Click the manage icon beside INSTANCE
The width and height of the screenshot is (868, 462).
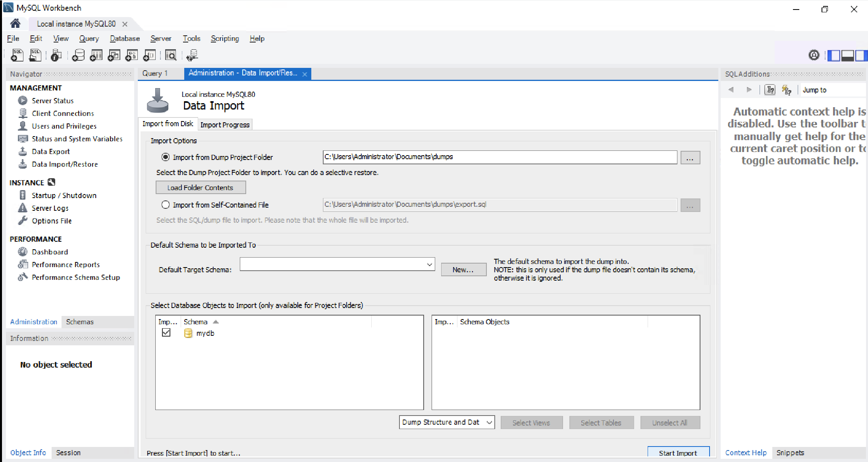pos(51,182)
